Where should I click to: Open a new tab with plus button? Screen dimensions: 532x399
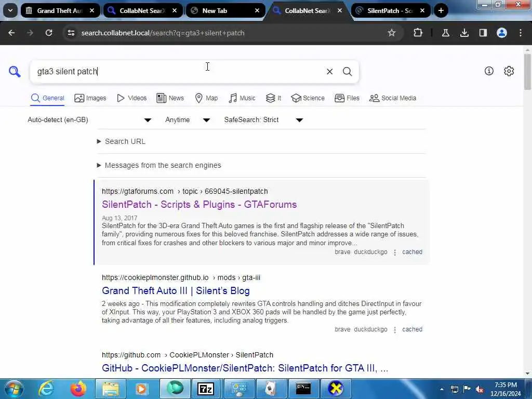tap(441, 10)
